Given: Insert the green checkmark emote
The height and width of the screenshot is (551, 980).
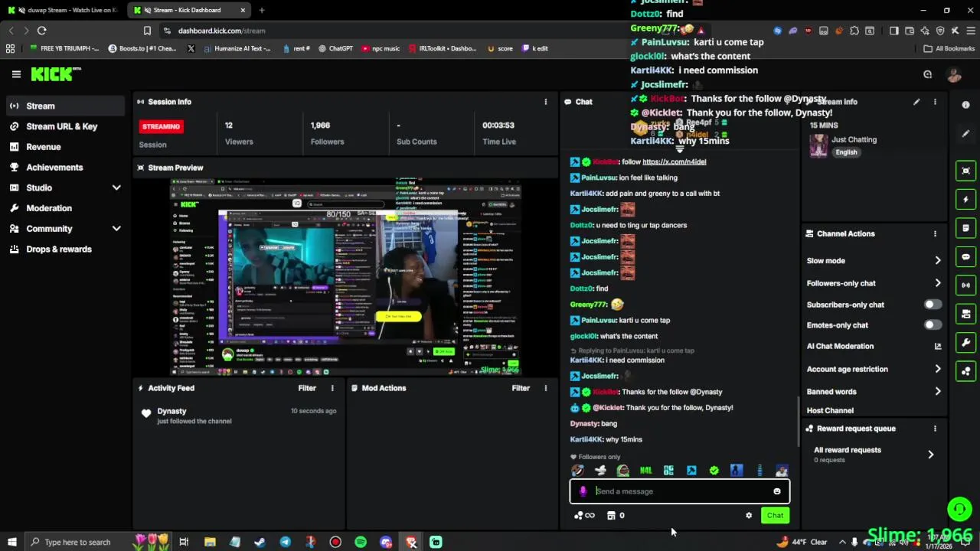Looking at the screenshot, I should coord(714,471).
